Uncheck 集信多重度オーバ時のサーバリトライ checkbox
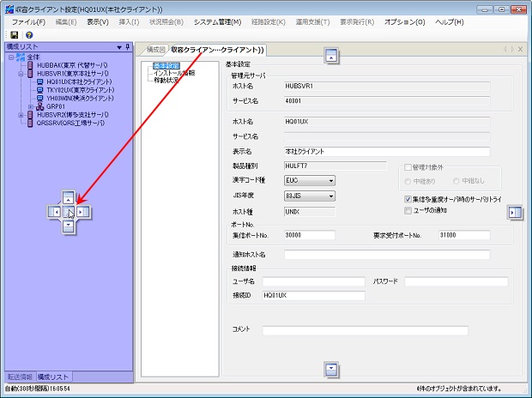The height and width of the screenshot is (398, 532). pos(408,199)
